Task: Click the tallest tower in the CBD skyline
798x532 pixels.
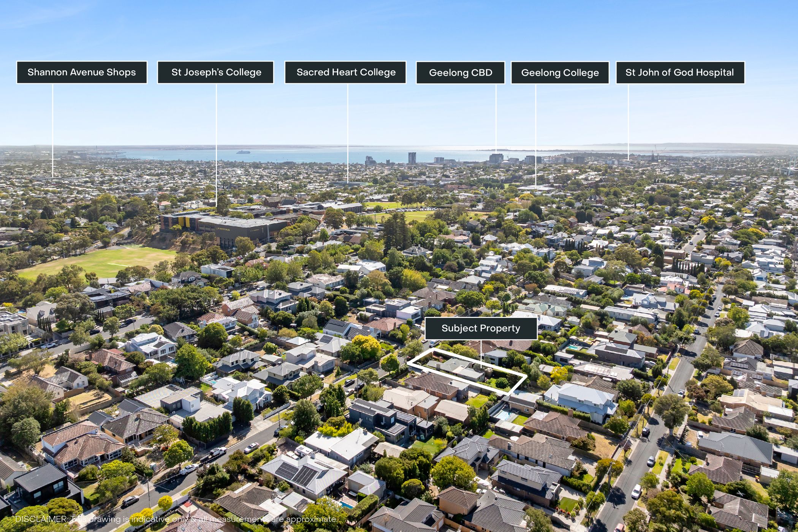Action: (x=412, y=158)
